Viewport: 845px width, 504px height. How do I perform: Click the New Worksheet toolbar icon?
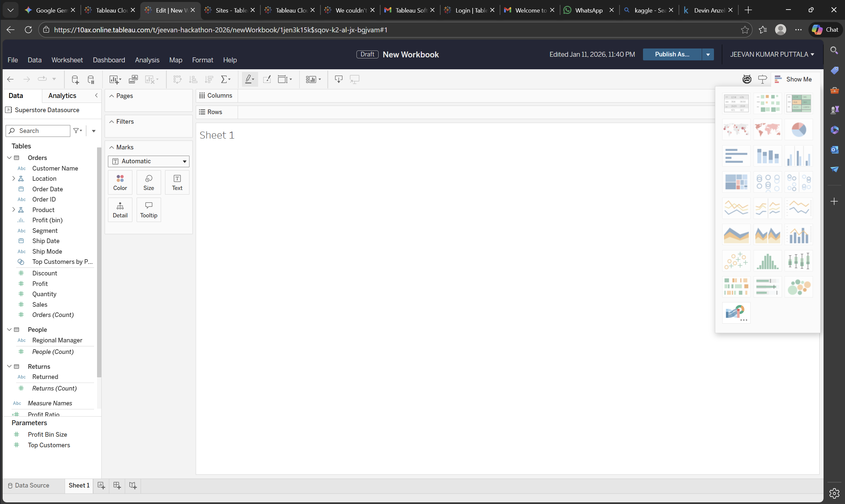113,79
